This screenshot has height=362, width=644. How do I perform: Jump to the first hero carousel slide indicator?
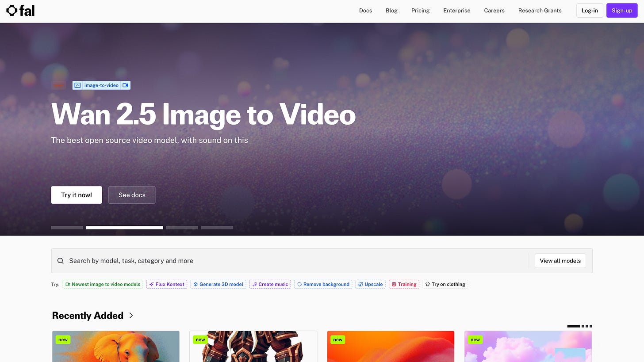(67, 228)
